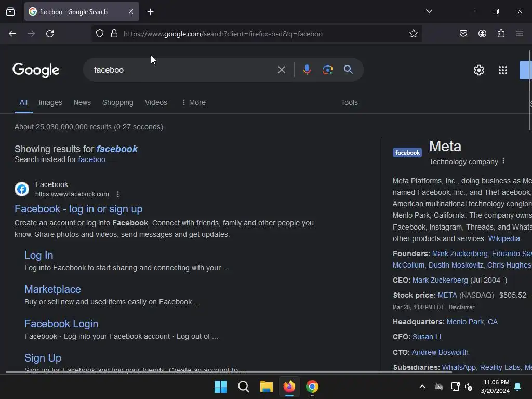
Task: Clear the search query text
Action: click(x=281, y=70)
